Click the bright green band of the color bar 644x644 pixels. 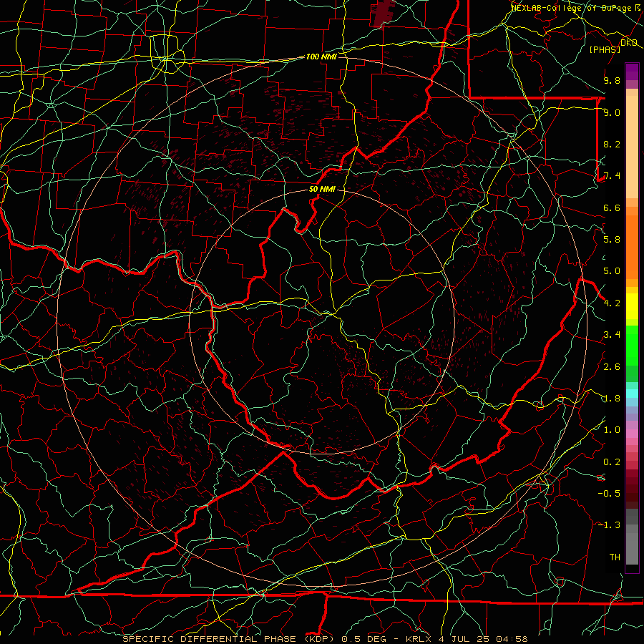(x=632, y=345)
